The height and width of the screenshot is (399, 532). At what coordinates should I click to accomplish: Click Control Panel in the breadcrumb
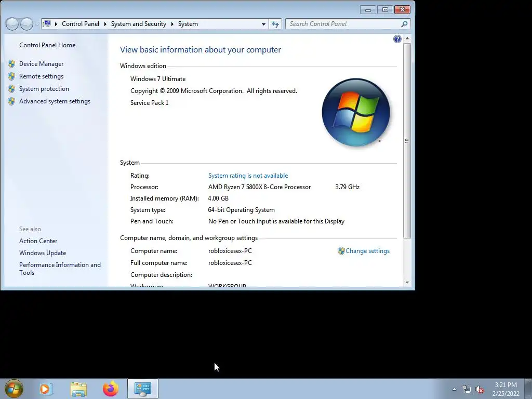coord(81,24)
